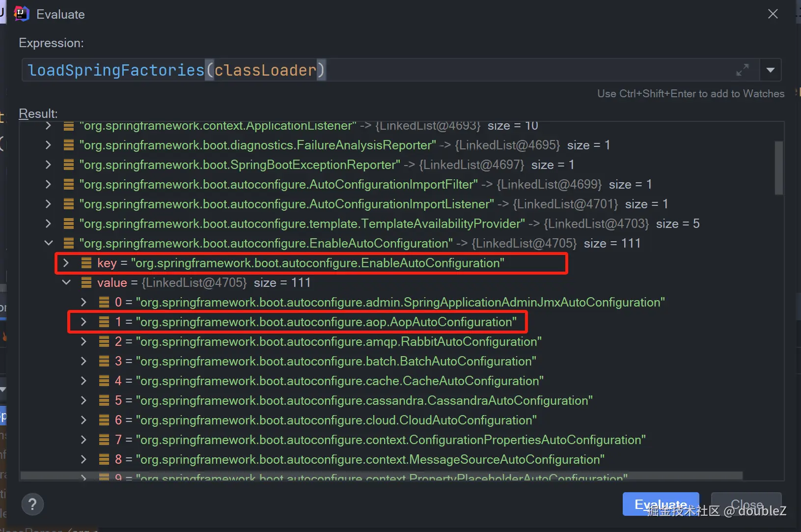Screen dimensions: 801x532
Task: Click the element icon of MessageSourceAutoConfiguration
Action: (104, 459)
